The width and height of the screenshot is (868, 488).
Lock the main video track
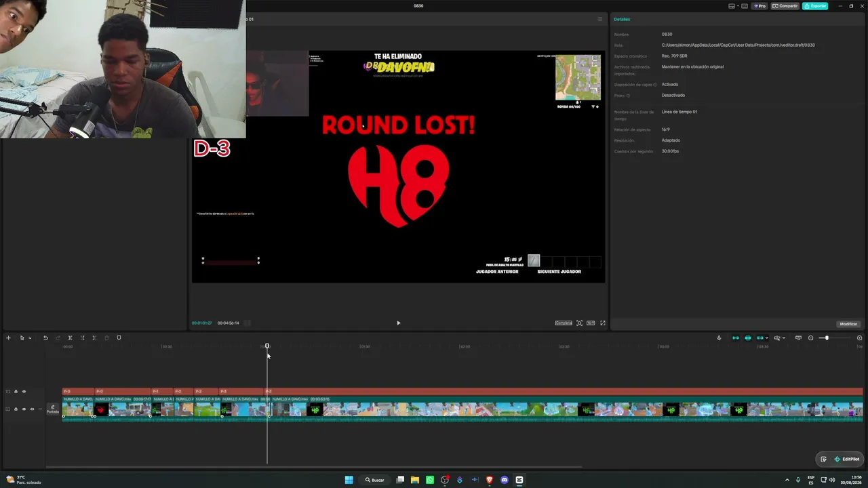click(x=16, y=409)
